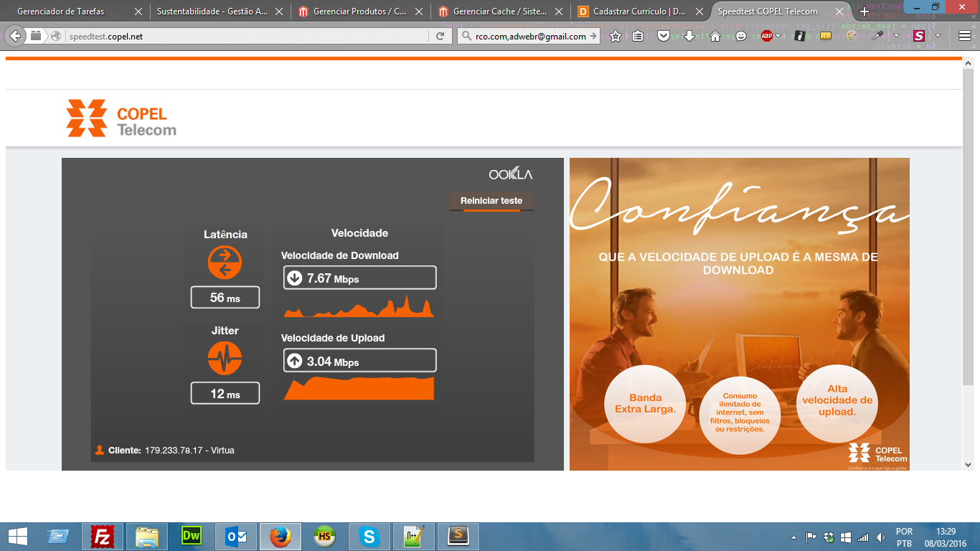
Task: Click the POR PTB language indicator
Action: tap(904, 537)
